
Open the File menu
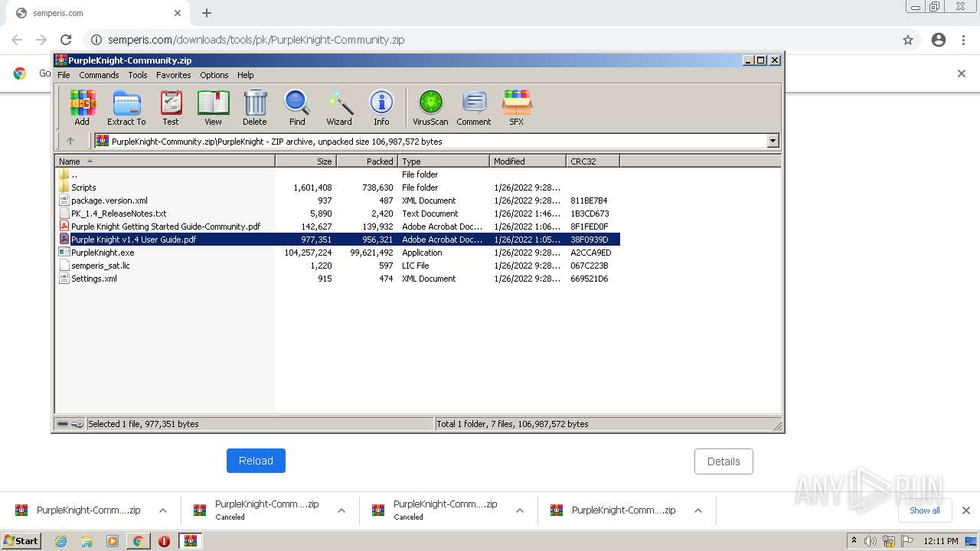tap(64, 75)
